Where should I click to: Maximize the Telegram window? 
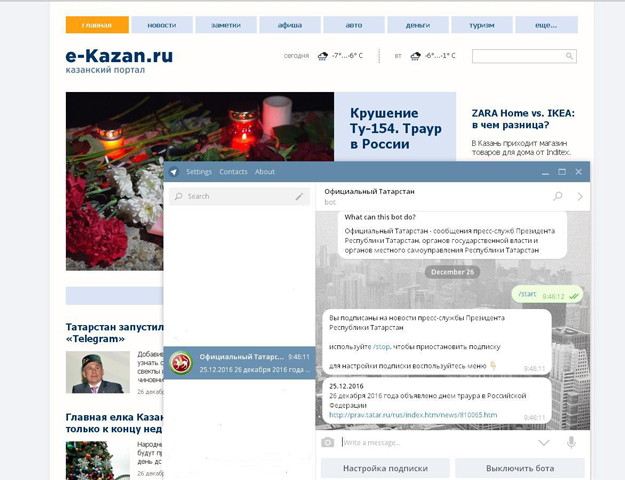[x=561, y=172]
